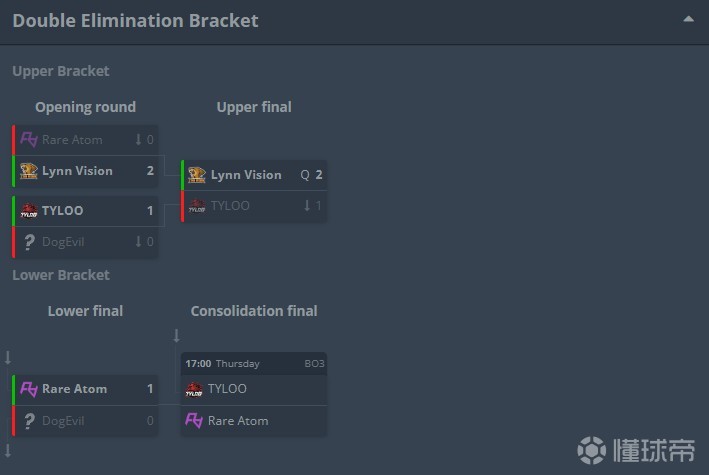Open TYLOO team link in Consolidation final
Image resolution: width=709 pixels, height=475 pixels.
[227, 389]
